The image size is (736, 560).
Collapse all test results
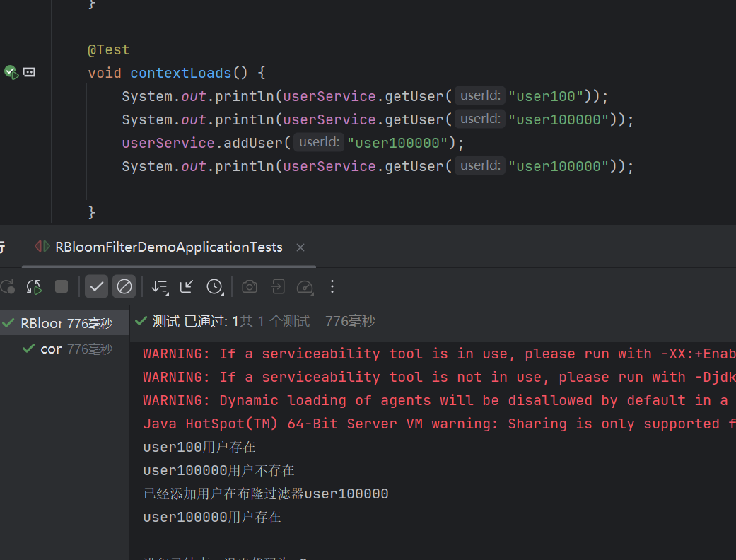[187, 286]
